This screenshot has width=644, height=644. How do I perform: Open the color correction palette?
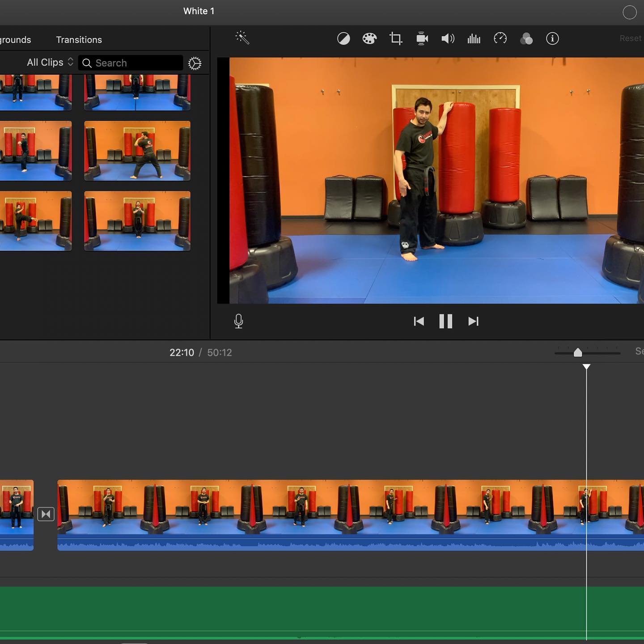pos(369,39)
